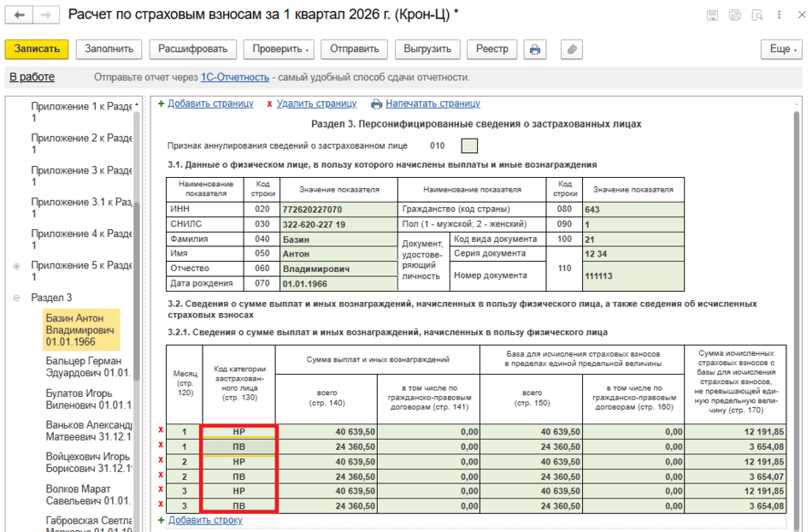Collapse the Раздел 3 tree node
This screenshot has height=532, width=812.
coord(16,298)
